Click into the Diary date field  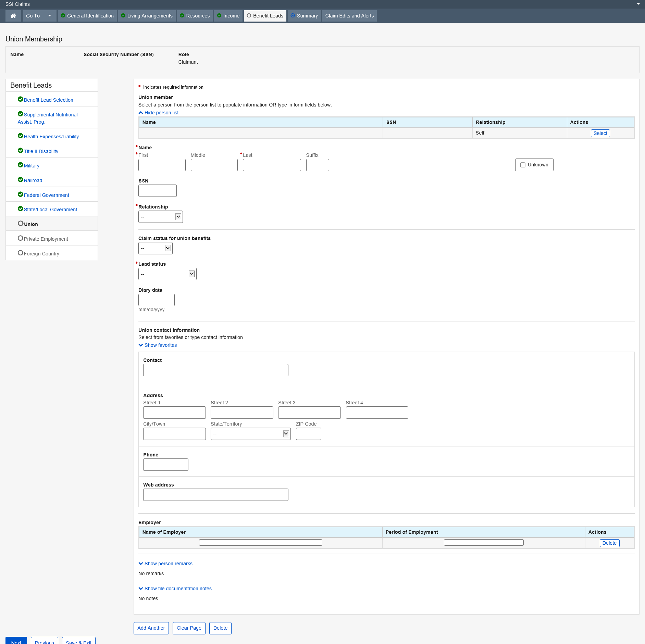tap(156, 300)
